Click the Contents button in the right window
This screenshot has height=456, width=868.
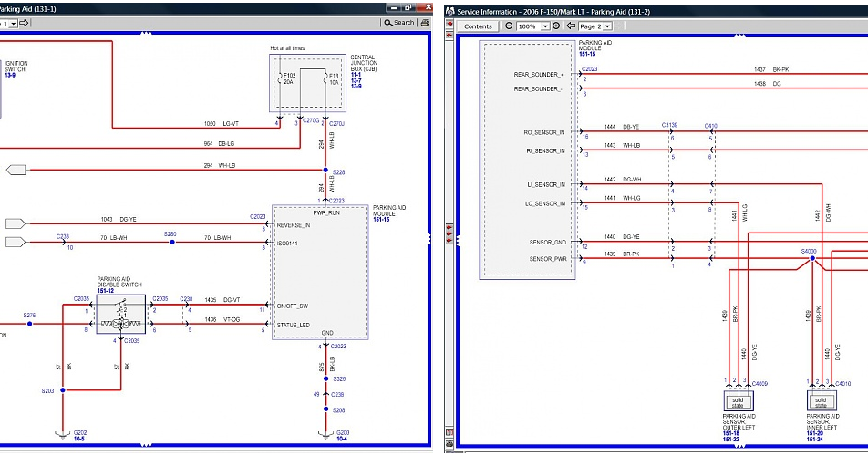(x=478, y=26)
